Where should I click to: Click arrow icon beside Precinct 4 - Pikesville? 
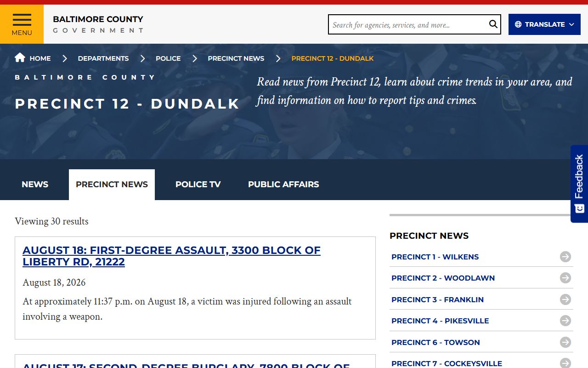pyautogui.click(x=565, y=321)
